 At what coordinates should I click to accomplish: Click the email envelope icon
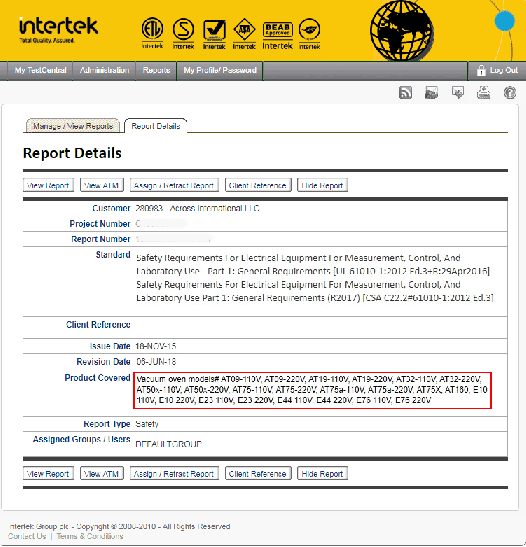tap(431, 93)
